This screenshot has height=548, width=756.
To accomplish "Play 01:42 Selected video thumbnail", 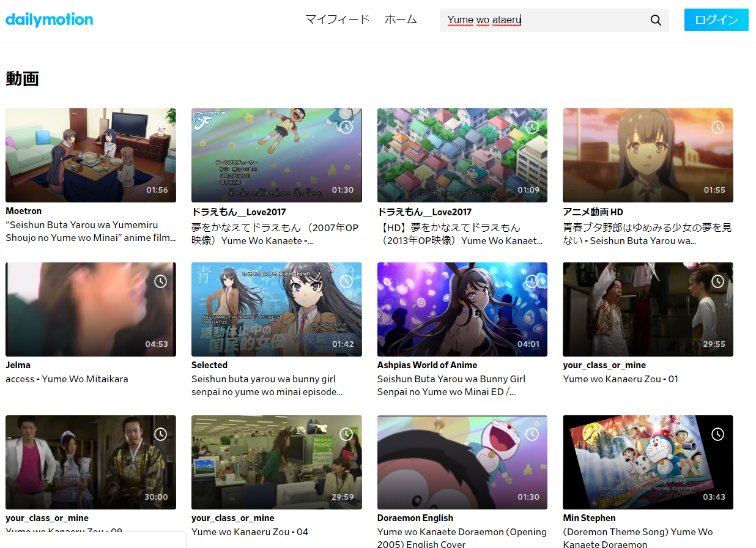I will (x=276, y=309).
